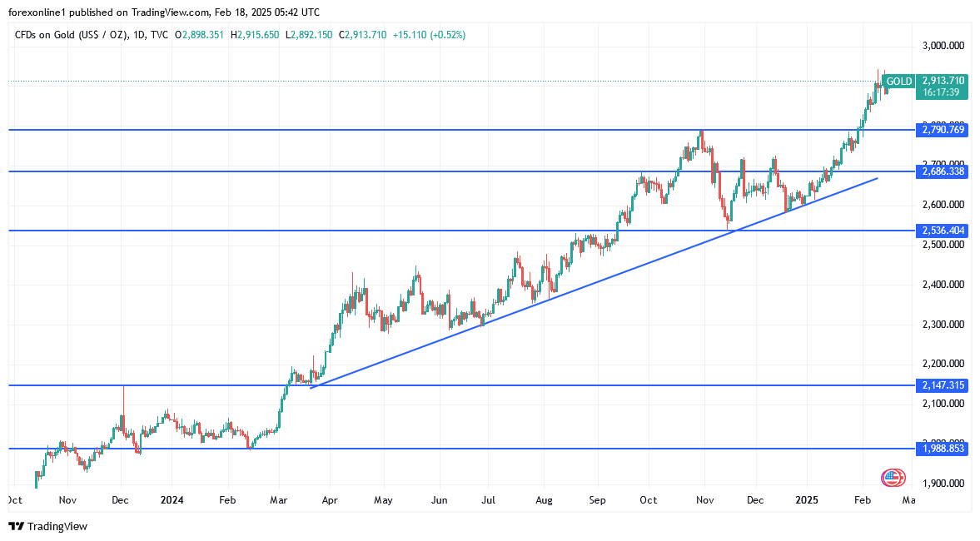980x541 pixels.
Task: Click the 2,790.769 price level label
Action: (x=943, y=130)
